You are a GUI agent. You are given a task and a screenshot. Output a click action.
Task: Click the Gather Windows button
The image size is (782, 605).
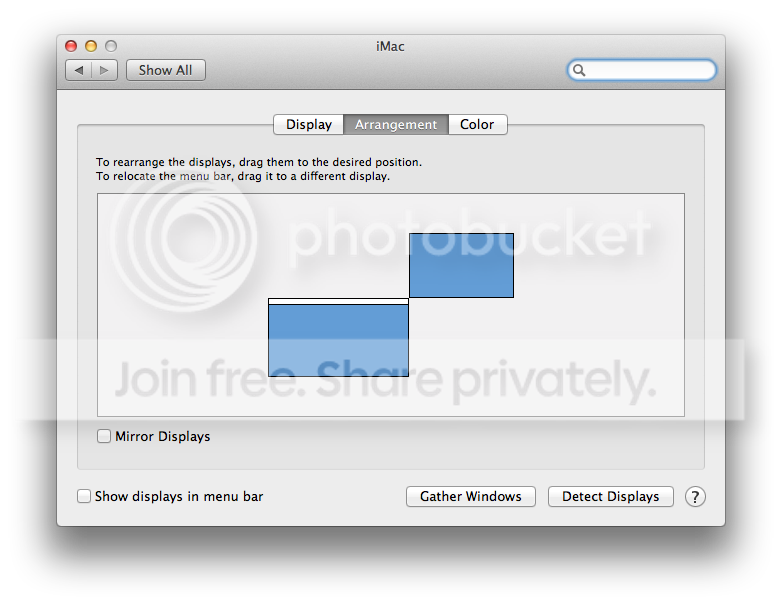471,497
